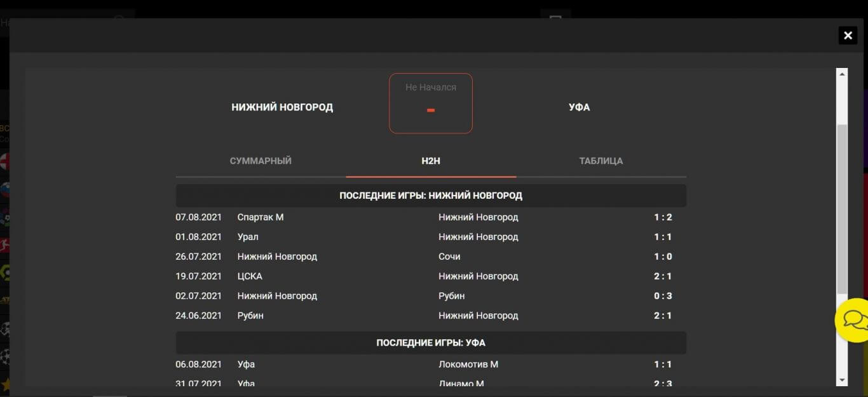Click the Bundesliga logo in sidebar
Viewport: 868px width, 397px height.
[4, 243]
